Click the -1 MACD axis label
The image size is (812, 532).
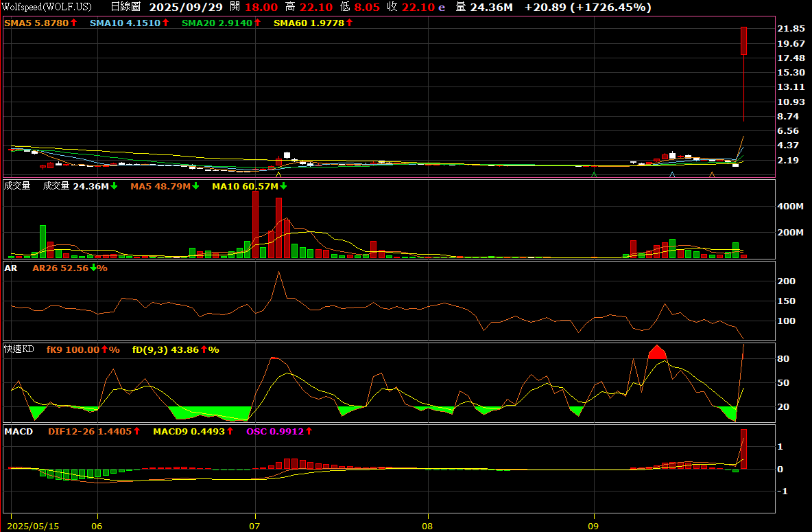click(x=783, y=491)
